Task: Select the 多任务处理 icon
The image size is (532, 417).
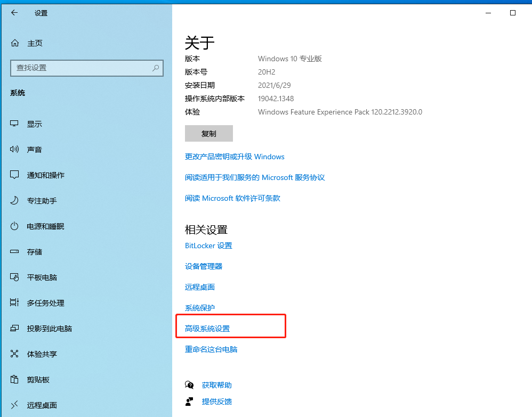Action: [x=14, y=302]
